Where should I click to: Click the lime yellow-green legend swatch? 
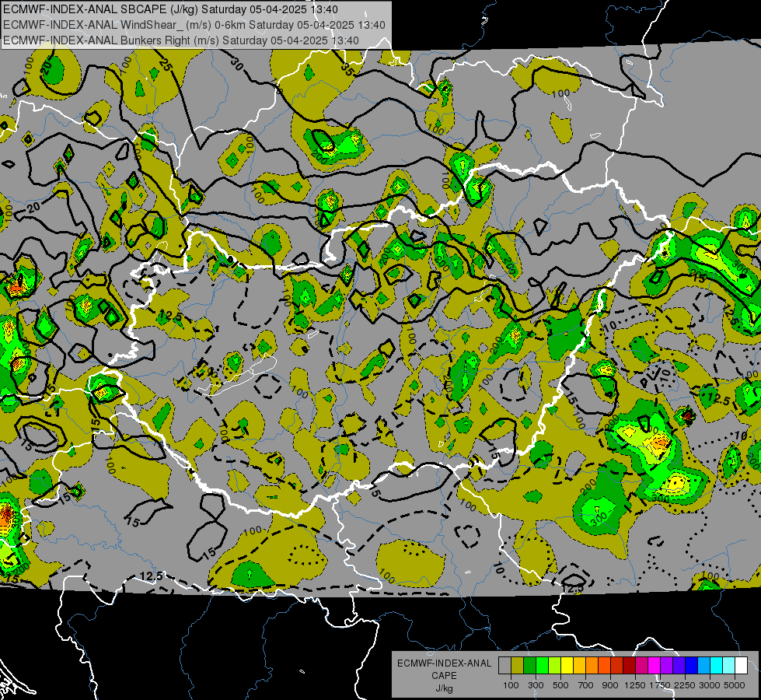click(x=555, y=665)
